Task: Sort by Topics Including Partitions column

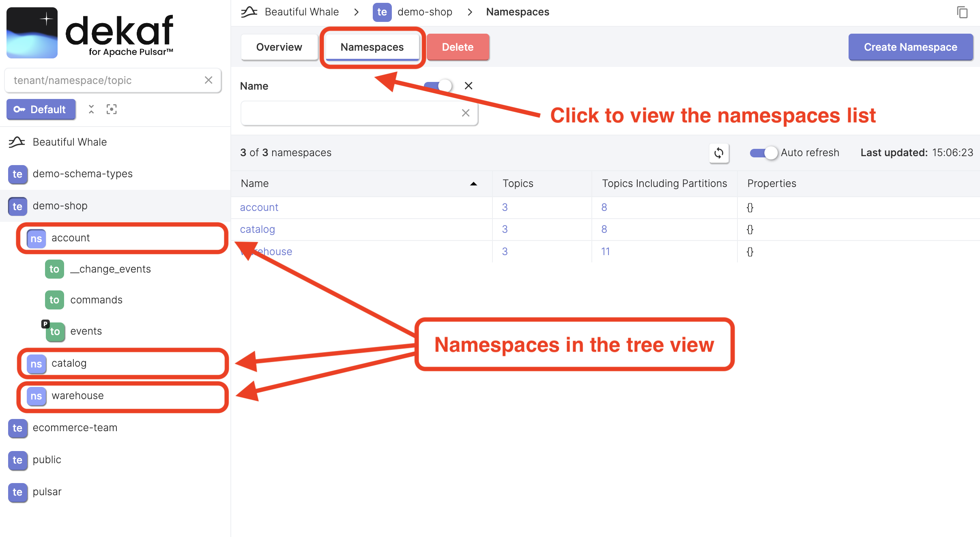Action: point(664,183)
